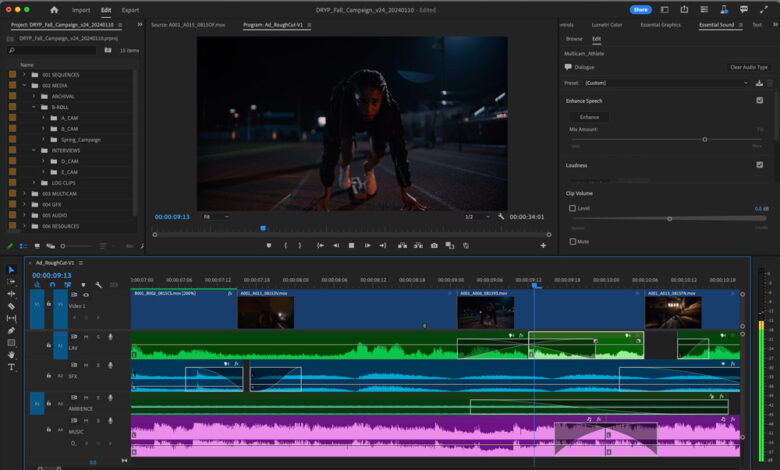This screenshot has width=780, height=470.
Task: Select the Razor tool
Action: point(11,306)
